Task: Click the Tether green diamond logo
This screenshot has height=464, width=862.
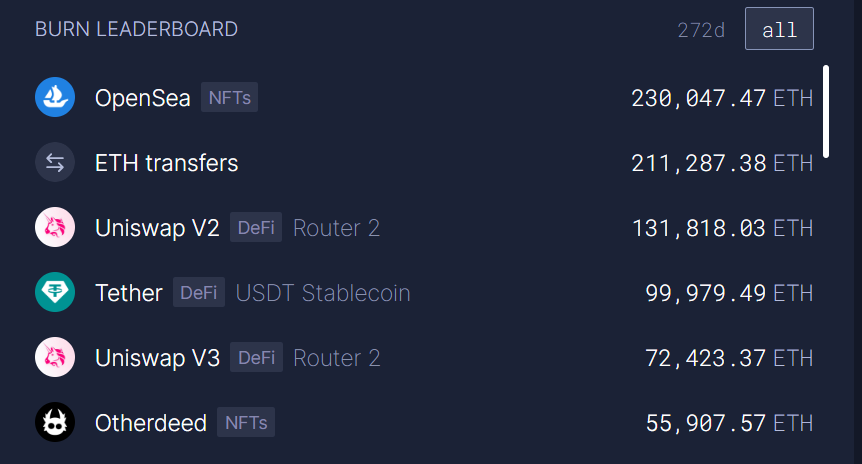Action: coord(55,292)
